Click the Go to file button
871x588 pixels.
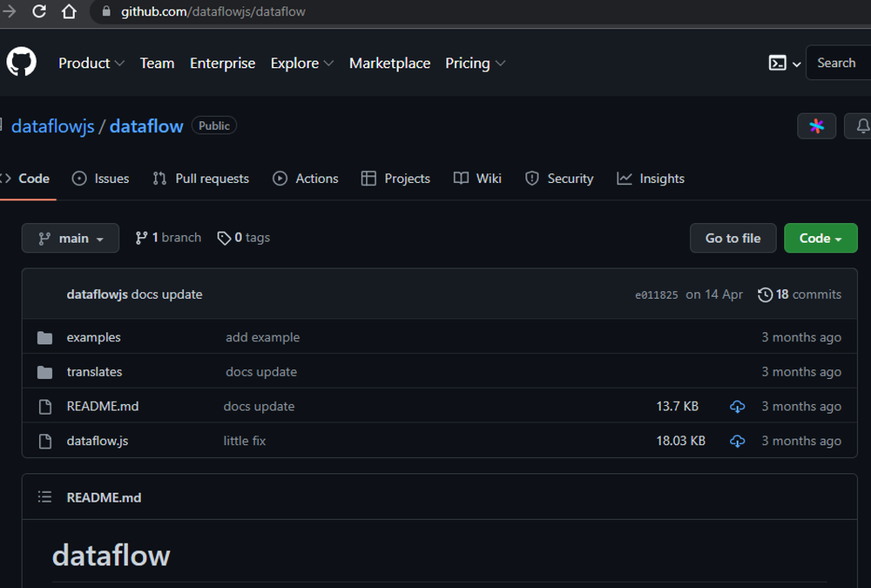coord(733,238)
